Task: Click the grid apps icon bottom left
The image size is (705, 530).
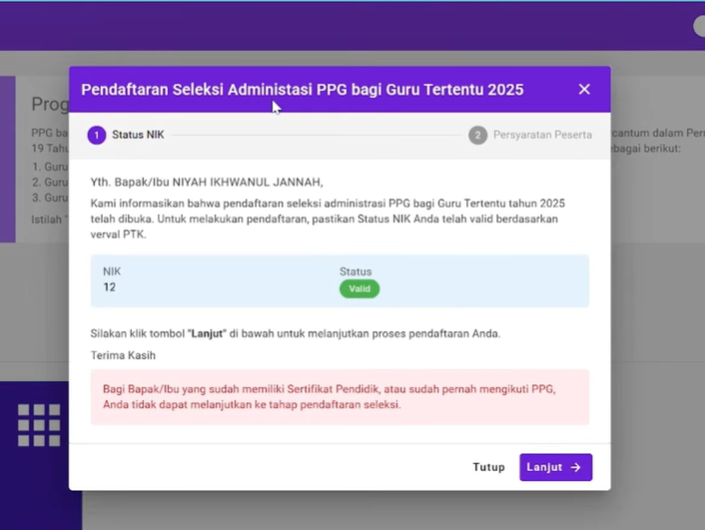Action: (39, 425)
